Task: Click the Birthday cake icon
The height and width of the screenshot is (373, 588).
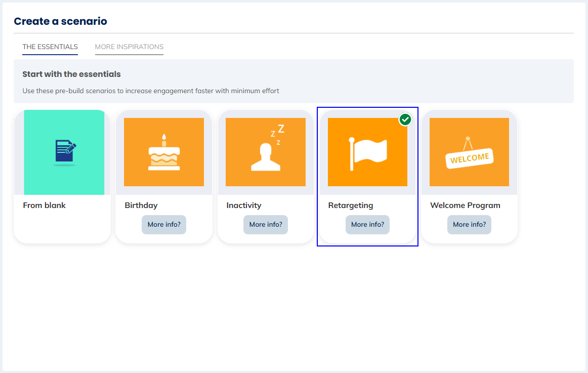Action: [164, 152]
